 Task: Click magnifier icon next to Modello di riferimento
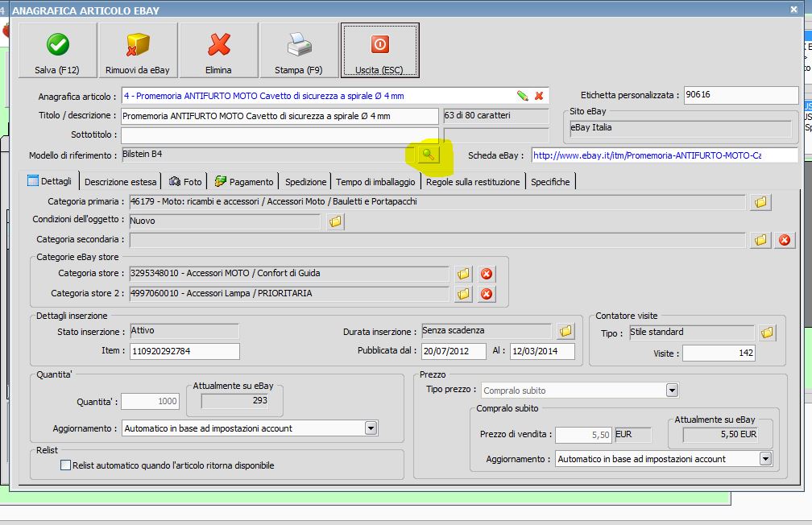[x=429, y=155]
